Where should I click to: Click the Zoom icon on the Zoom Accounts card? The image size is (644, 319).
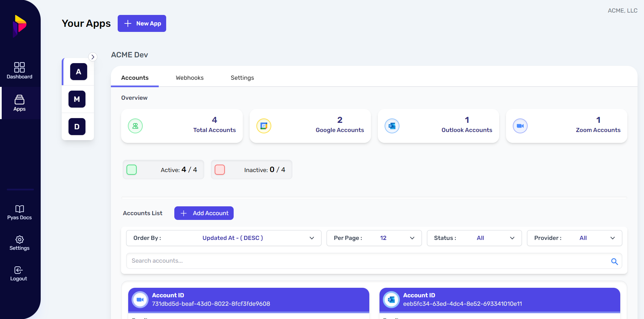click(x=521, y=126)
